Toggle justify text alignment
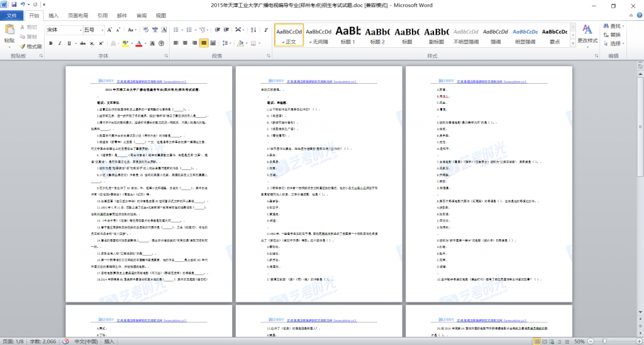This screenshot has width=644, height=345. [204, 43]
